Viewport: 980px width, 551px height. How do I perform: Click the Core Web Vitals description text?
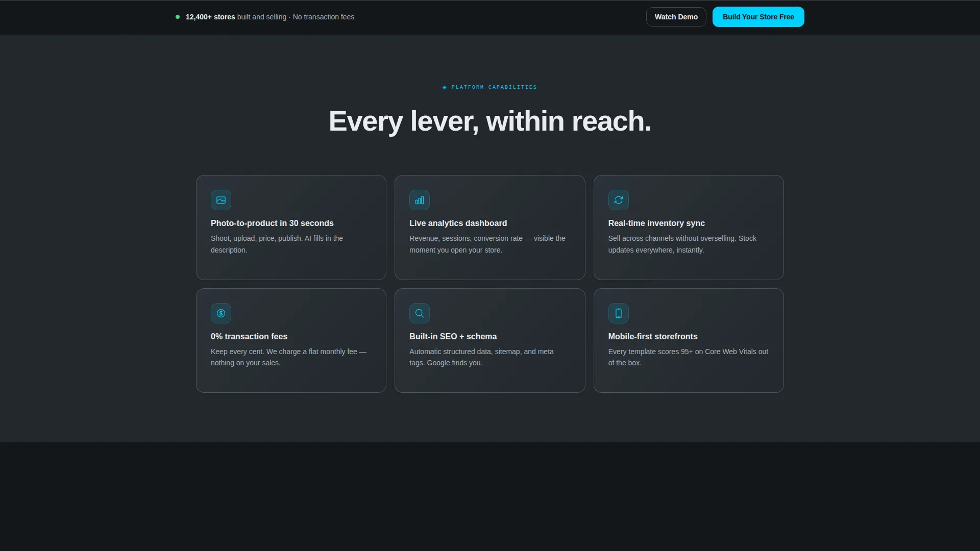[x=688, y=357]
